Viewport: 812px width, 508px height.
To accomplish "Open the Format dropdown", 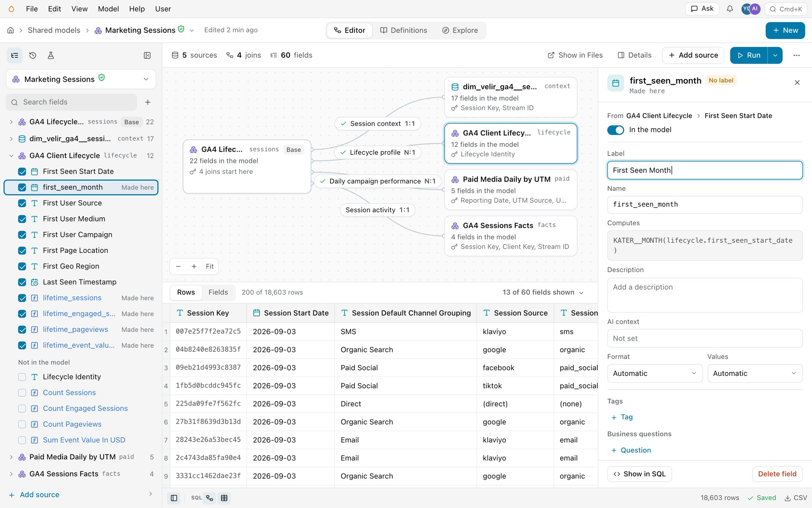I will click(655, 373).
